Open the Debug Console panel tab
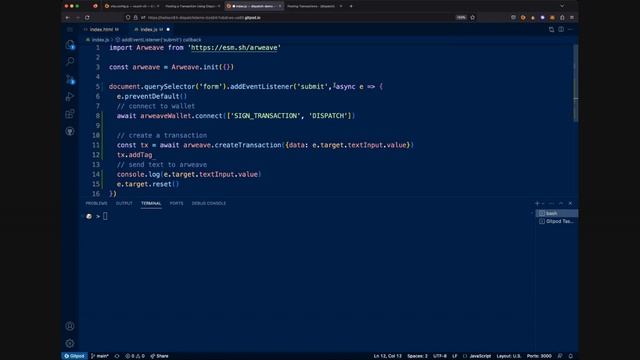This screenshot has width=640, height=360. coord(209,203)
